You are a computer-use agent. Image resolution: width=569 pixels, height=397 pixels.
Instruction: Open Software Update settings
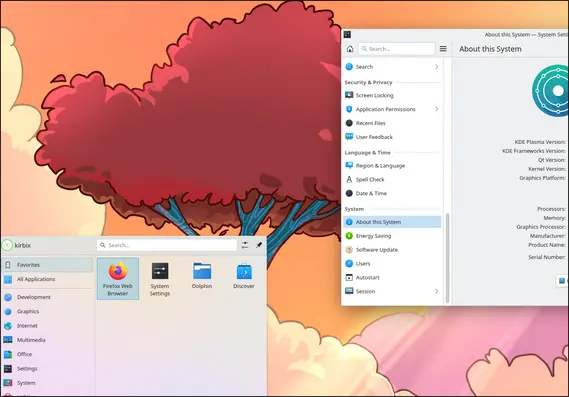[392, 250]
